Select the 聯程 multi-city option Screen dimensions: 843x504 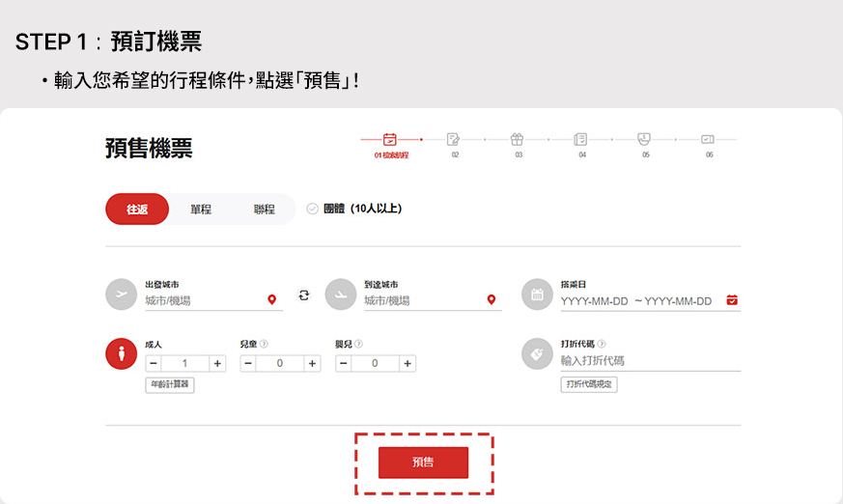point(264,210)
